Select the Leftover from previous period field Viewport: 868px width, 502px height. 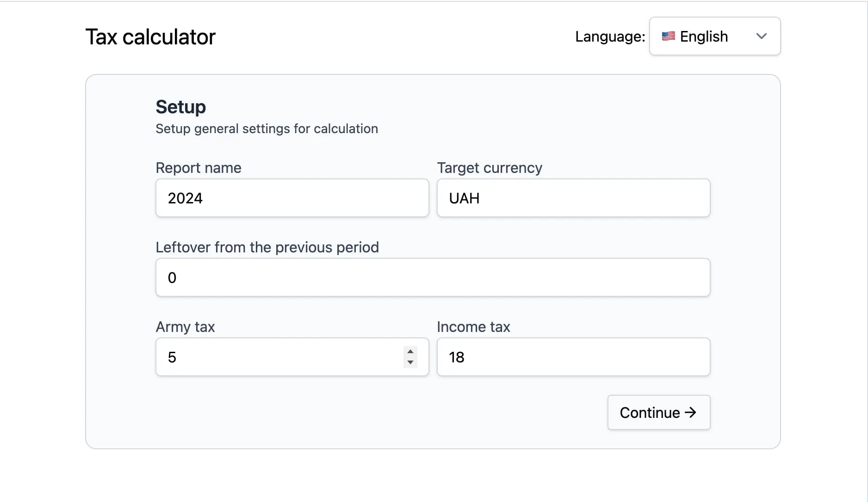tap(432, 277)
